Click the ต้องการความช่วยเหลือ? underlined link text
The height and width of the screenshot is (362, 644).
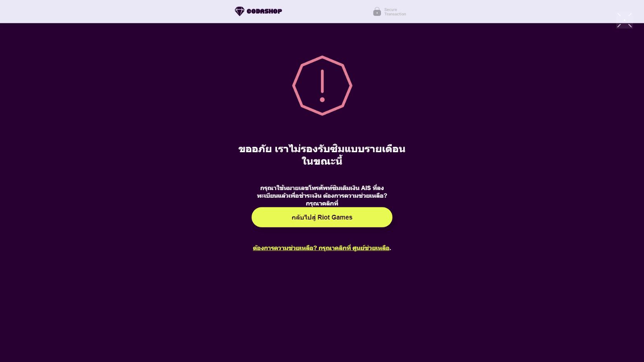285,248
